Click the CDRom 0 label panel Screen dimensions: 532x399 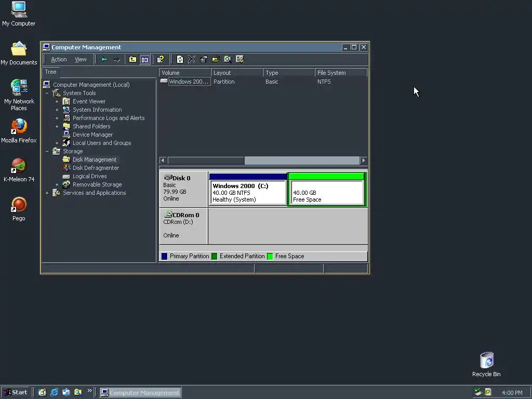[183, 226]
